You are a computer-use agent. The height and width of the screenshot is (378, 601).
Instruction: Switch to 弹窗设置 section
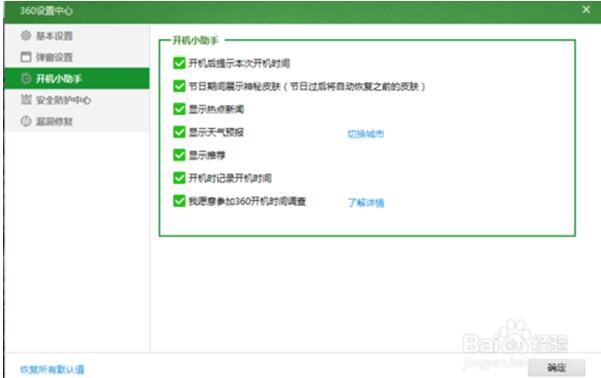(x=77, y=57)
